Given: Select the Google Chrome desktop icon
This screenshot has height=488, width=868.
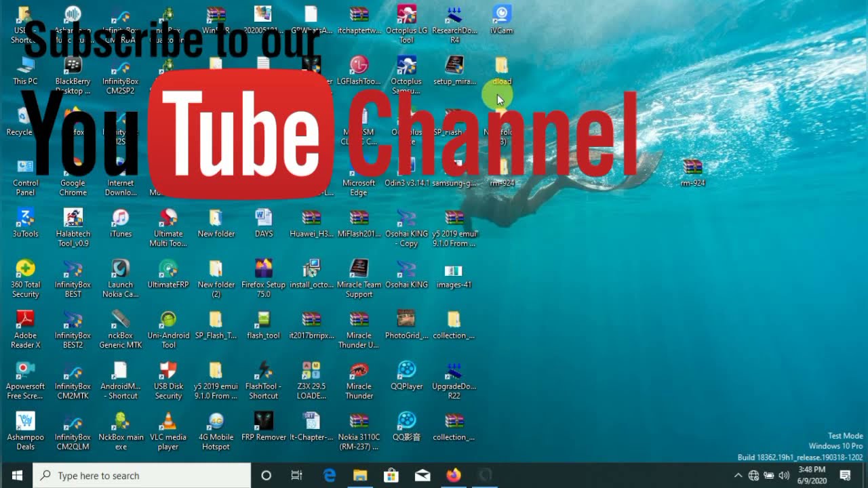Looking at the screenshot, I should coord(73,177).
